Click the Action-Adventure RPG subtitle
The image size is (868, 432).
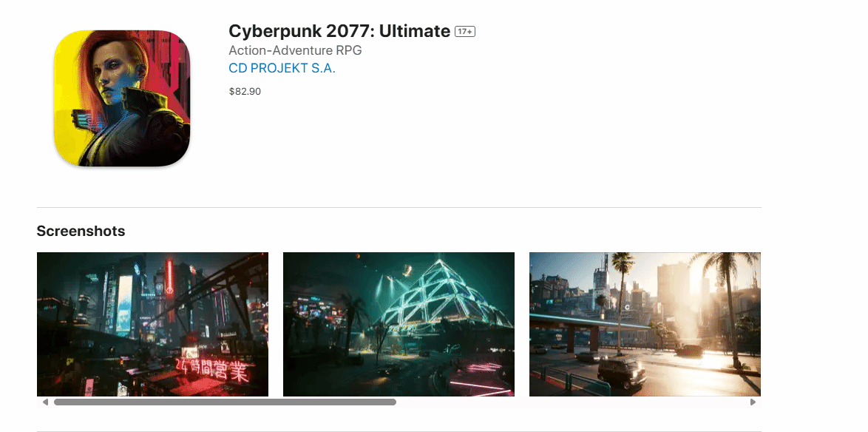point(295,50)
